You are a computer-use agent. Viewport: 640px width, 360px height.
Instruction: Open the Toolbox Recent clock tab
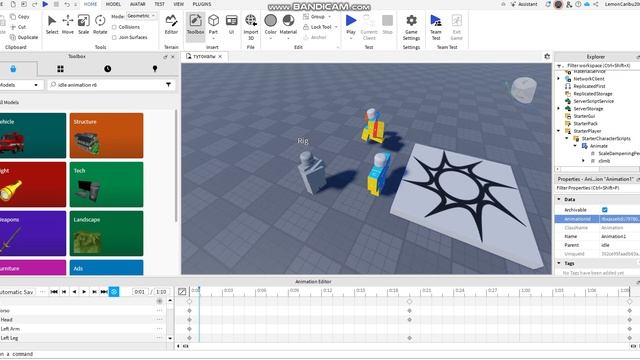(x=107, y=69)
